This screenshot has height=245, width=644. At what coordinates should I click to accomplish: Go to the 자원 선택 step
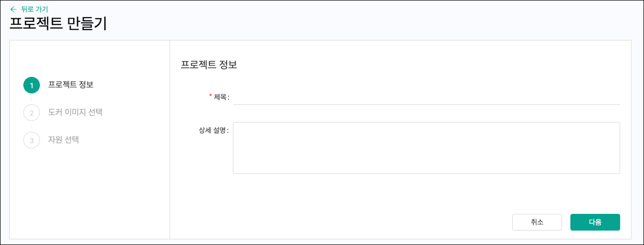point(64,140)
